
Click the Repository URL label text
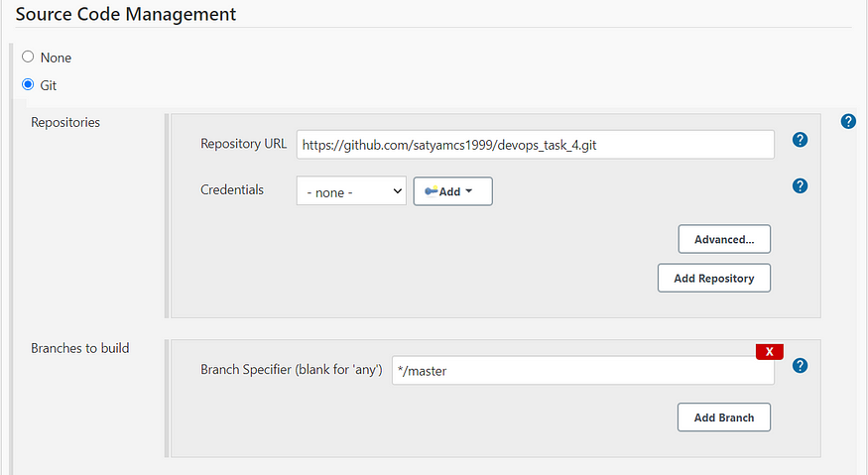[x=244, y=144]
